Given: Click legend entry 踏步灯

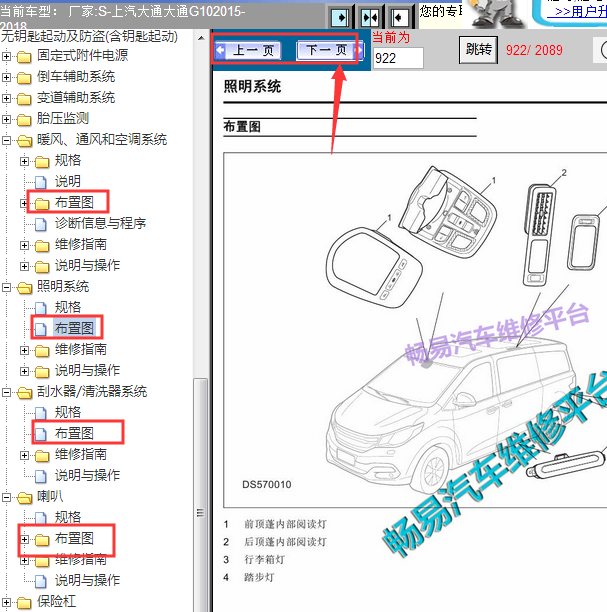Looking at the screenshot, I should pos(259,577).
